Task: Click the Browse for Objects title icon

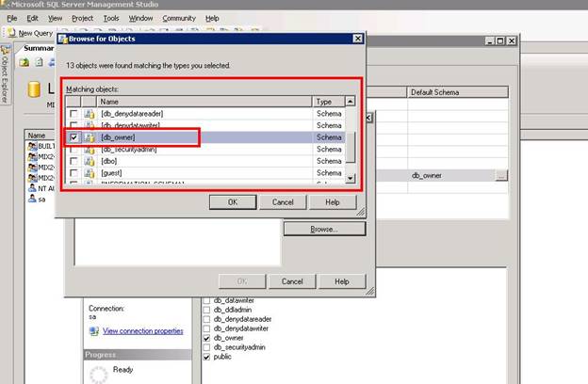Action: [x=62, y=41]
